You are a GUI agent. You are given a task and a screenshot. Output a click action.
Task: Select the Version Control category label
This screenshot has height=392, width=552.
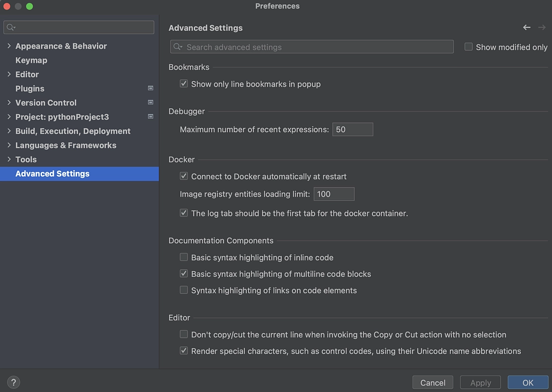point(46,103)
